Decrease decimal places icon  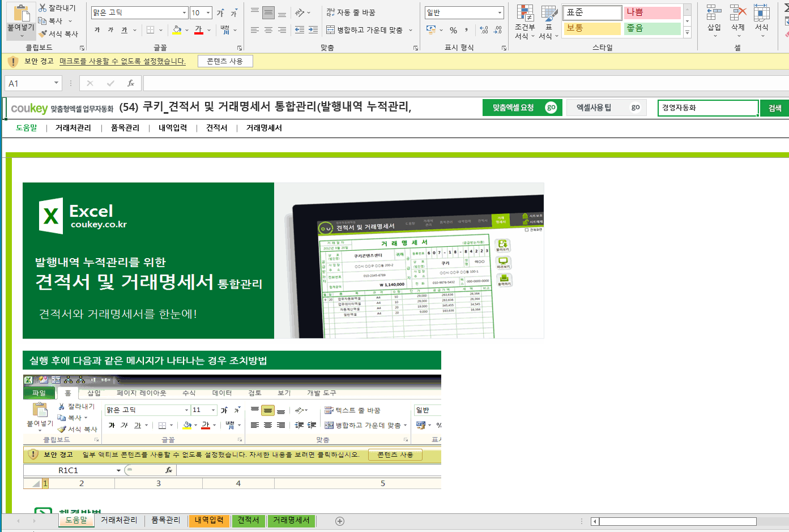[498, 30]
